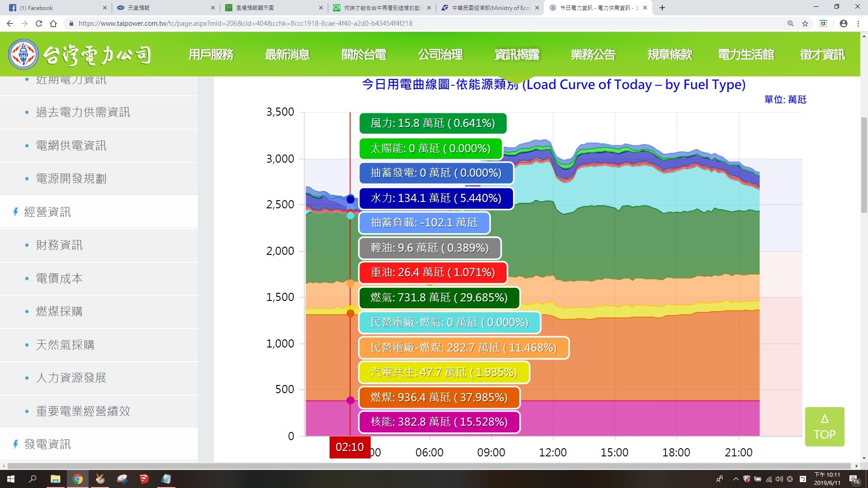Switch to the Ministry of Economic Affairs tab

pyautogui.click(x=490, y=8)
